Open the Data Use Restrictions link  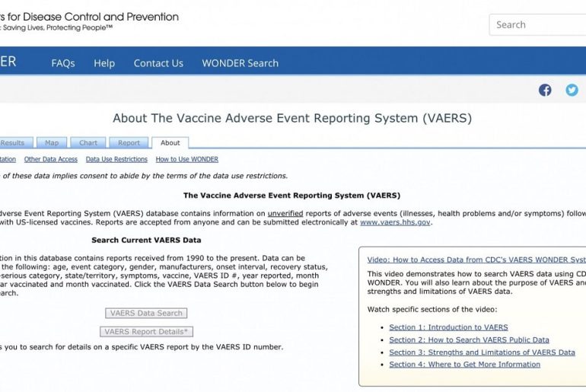tap(116, 159)
